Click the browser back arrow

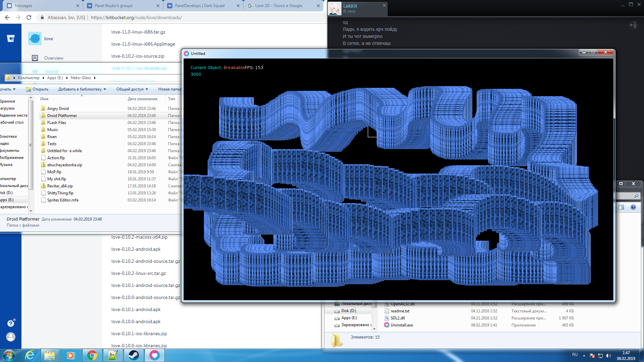coord(7,17)
